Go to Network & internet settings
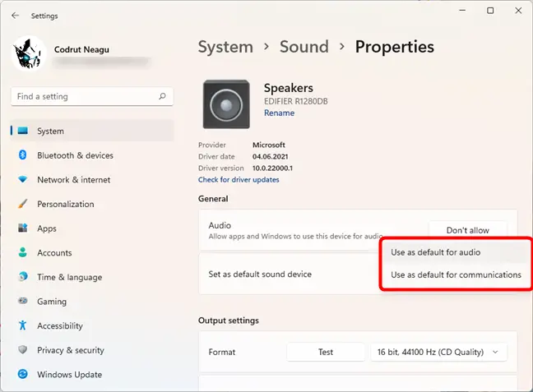533x392 pixels. point(74,180)
